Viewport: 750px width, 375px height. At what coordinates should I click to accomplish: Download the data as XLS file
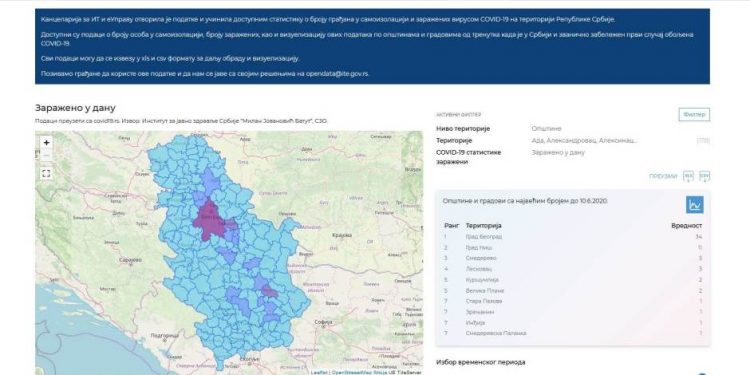coord(688,176)
